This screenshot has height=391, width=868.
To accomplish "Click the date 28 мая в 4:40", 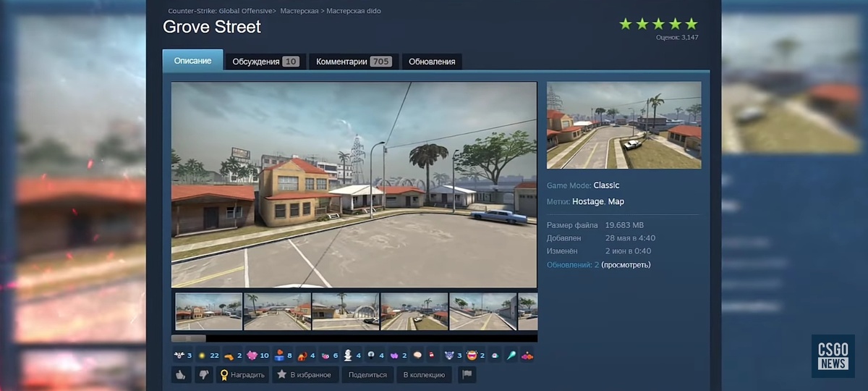I will [630, 238].
